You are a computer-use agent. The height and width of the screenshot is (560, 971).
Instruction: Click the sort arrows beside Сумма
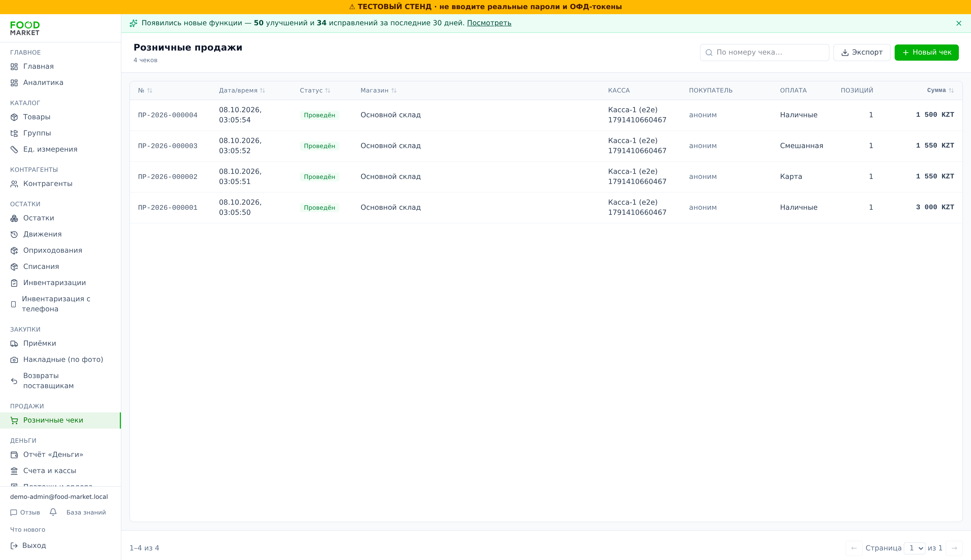tap(951, 90)
